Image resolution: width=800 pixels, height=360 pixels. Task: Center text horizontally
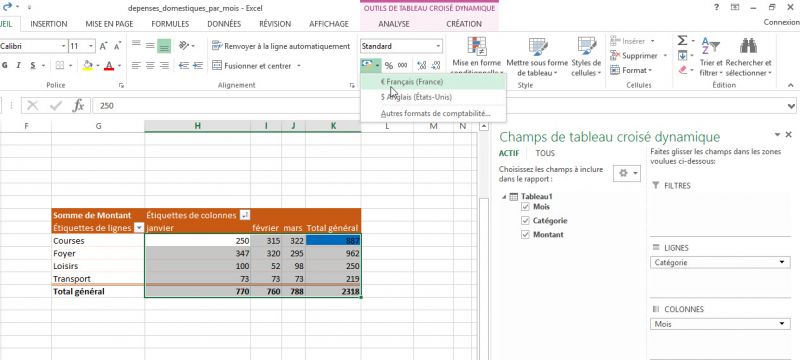pos(150,65)
